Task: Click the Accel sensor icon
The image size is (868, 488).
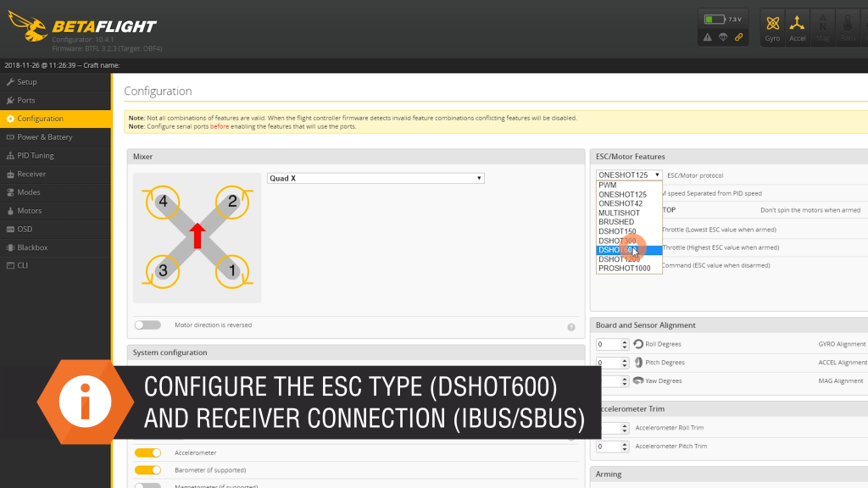Action: (797, 28)
